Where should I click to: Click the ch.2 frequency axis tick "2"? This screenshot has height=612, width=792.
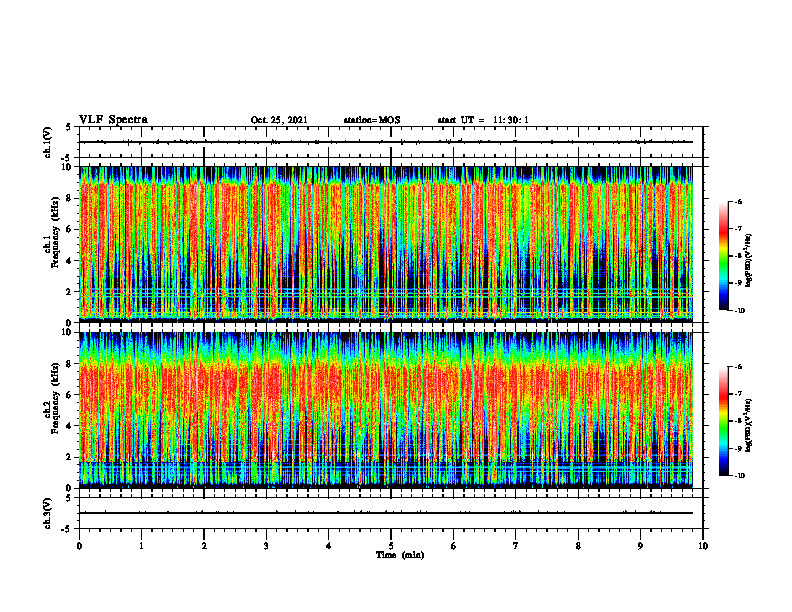point(70,457)
